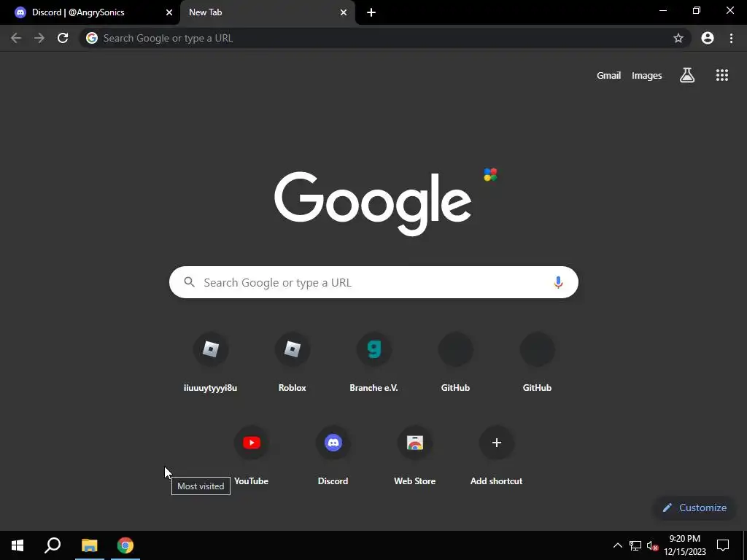Click the Google logo doodle
747x560 pixels.
(373, 203)
